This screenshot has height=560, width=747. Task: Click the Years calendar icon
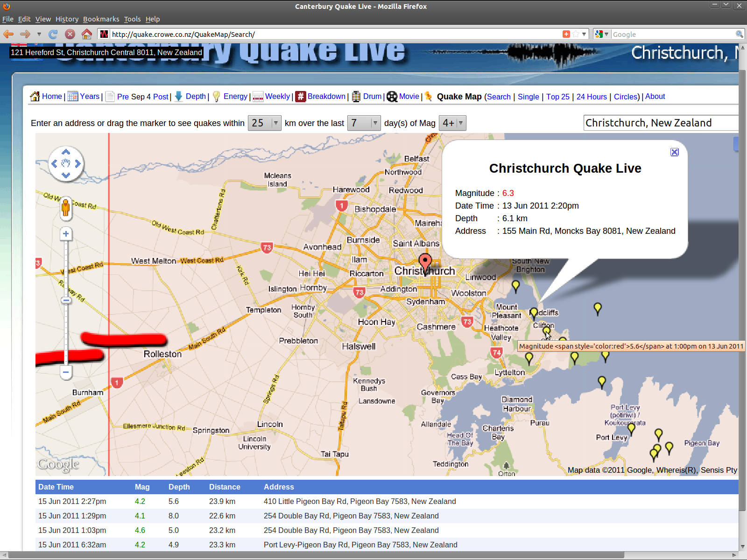tap(72, 97)
